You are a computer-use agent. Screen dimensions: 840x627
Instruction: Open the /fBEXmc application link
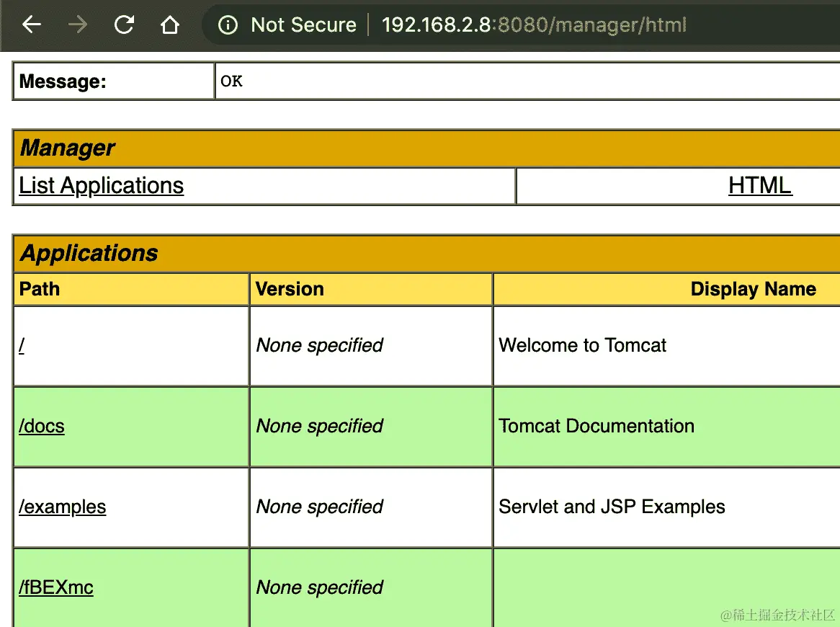[x=55, y=587]
